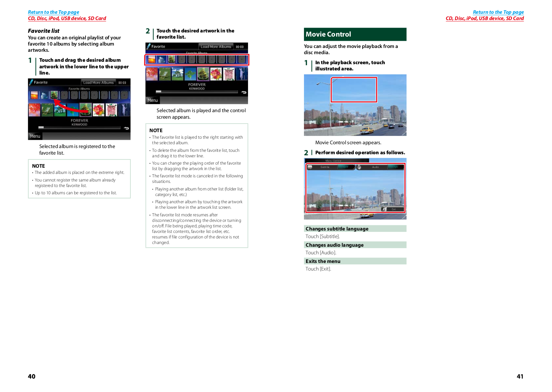
Task: Toggle Subtitle OFF value in Movie Control
Action: coord(346,167)
